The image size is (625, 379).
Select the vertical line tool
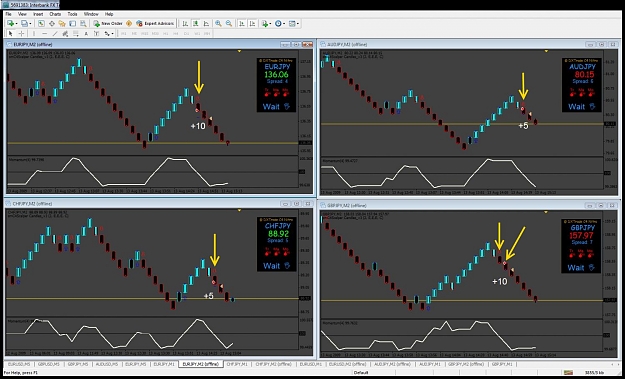pyautogui.click(x=34, y=34)
